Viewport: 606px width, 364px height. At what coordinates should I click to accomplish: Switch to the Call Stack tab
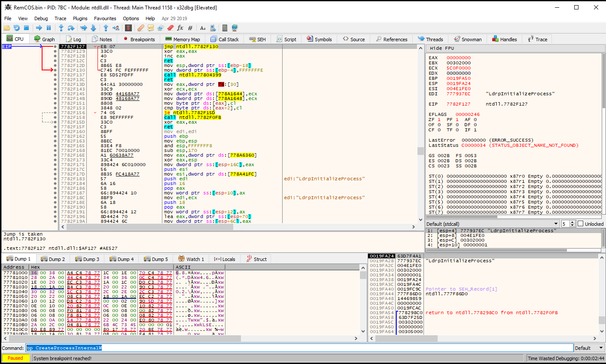pos(225,39)
